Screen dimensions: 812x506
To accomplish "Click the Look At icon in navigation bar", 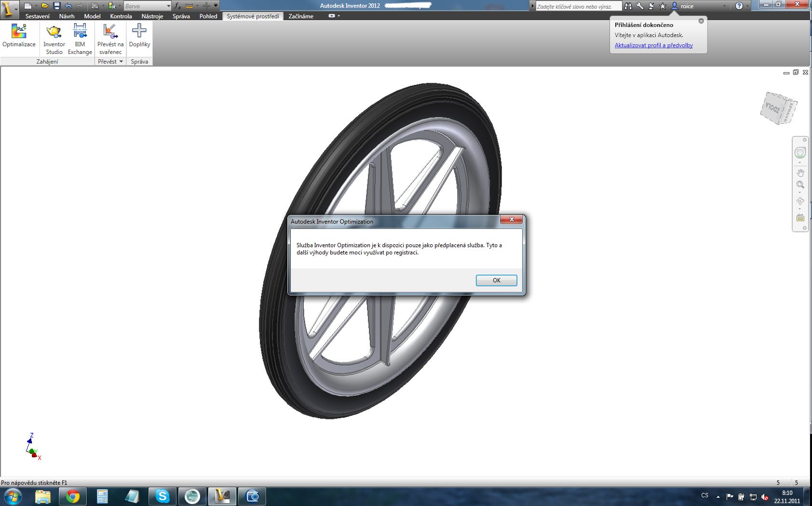I will [x=800, y=217].
